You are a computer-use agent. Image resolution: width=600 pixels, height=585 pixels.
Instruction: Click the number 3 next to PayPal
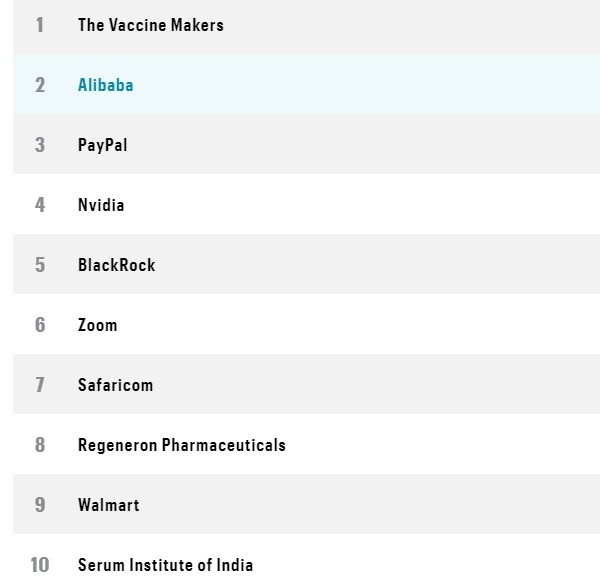pos(40,145)
